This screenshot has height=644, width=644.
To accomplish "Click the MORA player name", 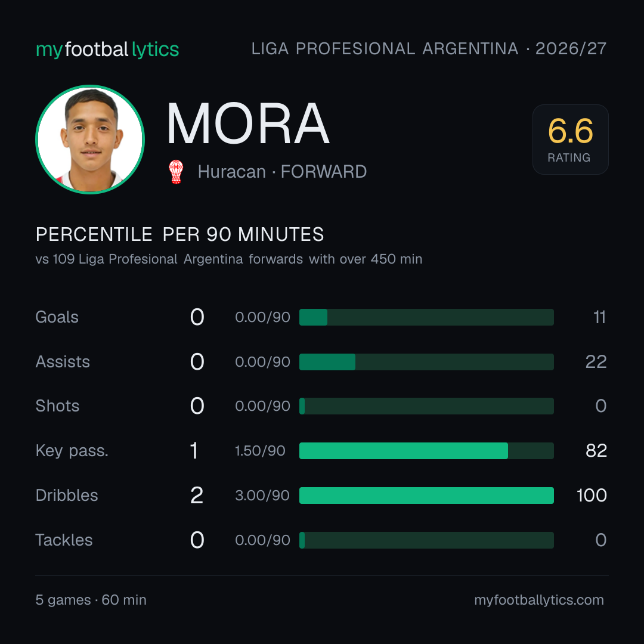I will (x=247, y=123).
